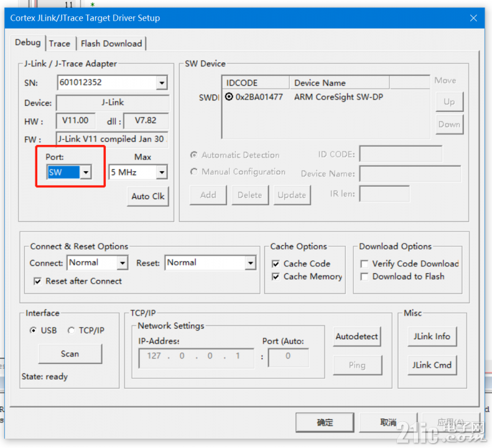Click the Add device button
The width and height of the screenshot is (492, 448).
click(208, 195)
